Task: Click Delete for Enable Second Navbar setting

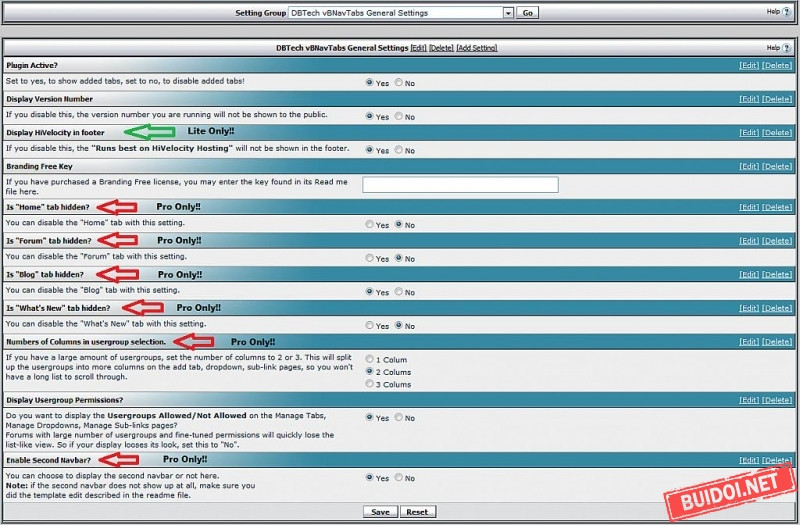Action: point(777,460)
